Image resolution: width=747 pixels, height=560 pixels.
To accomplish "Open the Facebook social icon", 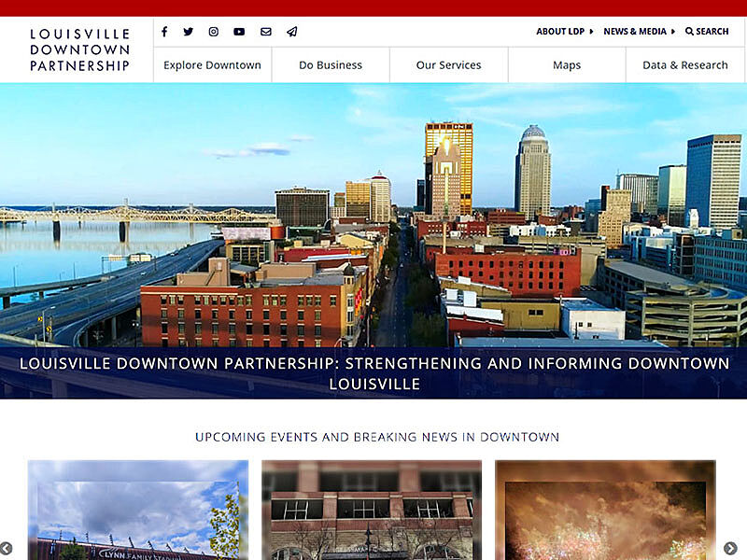I will [164, 32].
